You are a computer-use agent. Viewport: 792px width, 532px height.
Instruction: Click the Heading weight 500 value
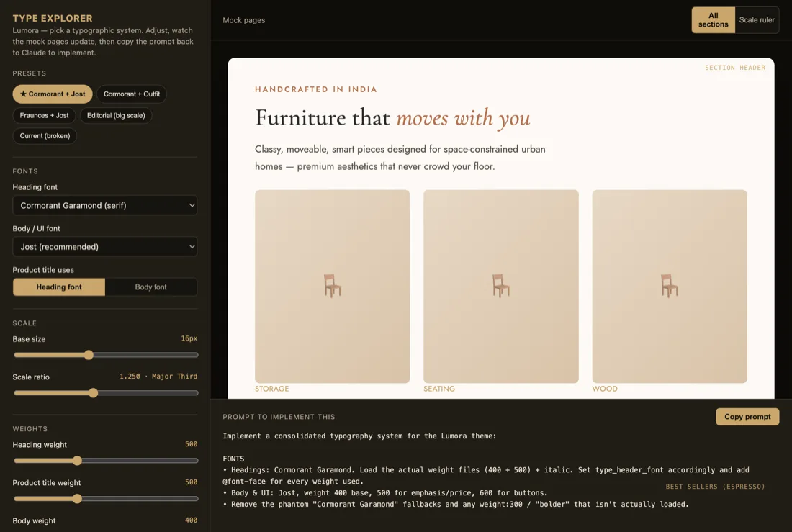tap(192, 444)
